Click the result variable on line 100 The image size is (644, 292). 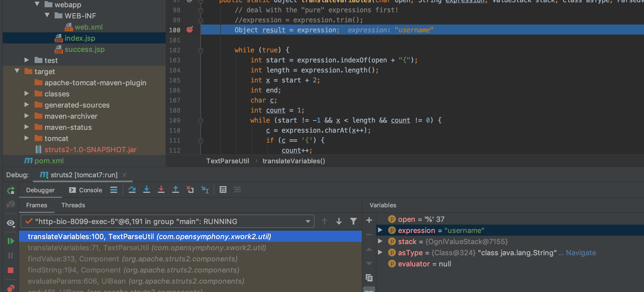click(274, 30)
